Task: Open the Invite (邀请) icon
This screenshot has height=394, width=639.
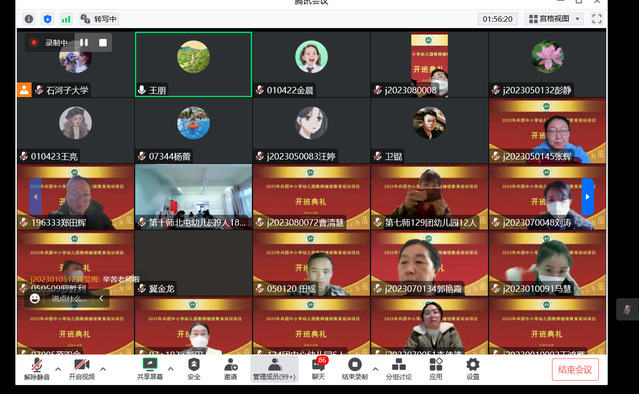Action: (231, 369)
